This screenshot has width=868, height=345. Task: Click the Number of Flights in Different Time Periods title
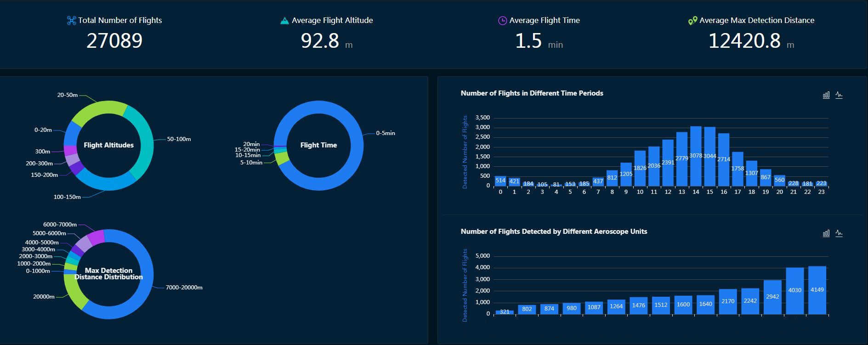click(x=532, y=93)
